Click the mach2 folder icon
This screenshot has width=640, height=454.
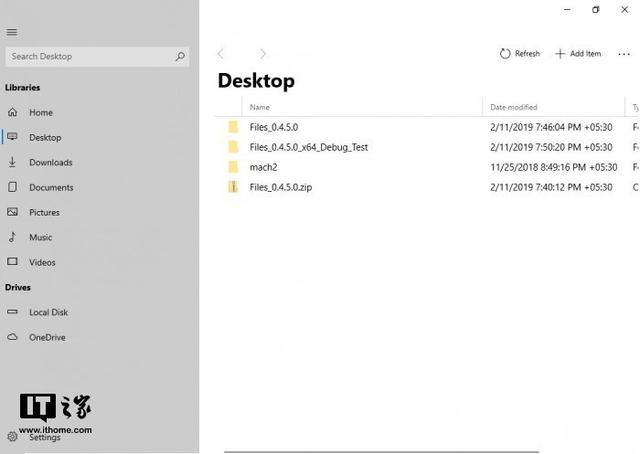(233, 167)
